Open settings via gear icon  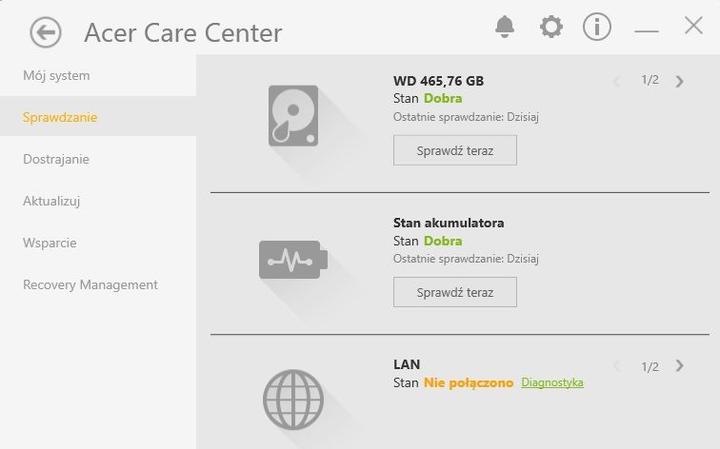click(551, 27)
